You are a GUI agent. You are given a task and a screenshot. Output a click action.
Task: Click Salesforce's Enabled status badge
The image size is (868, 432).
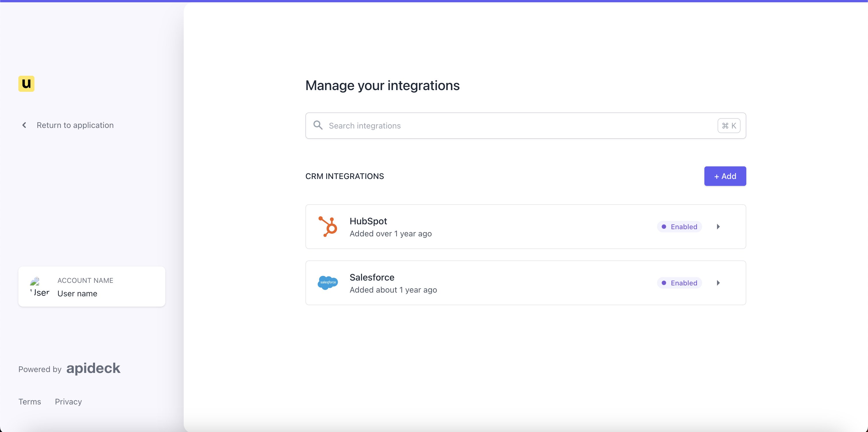point(679,283)
